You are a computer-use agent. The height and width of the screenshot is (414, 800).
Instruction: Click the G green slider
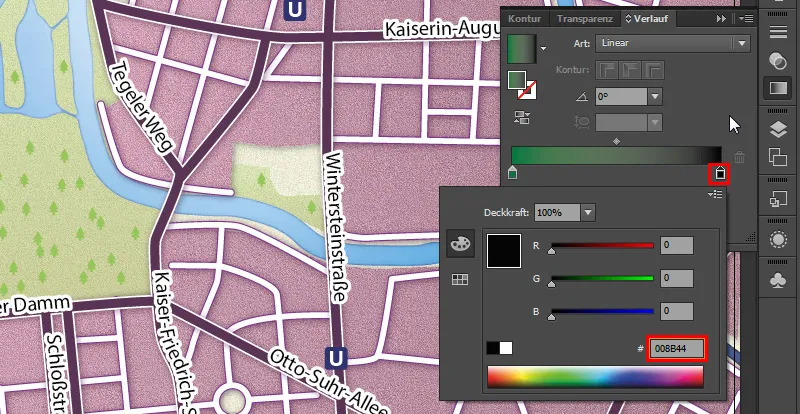click(x=602, y=279)
